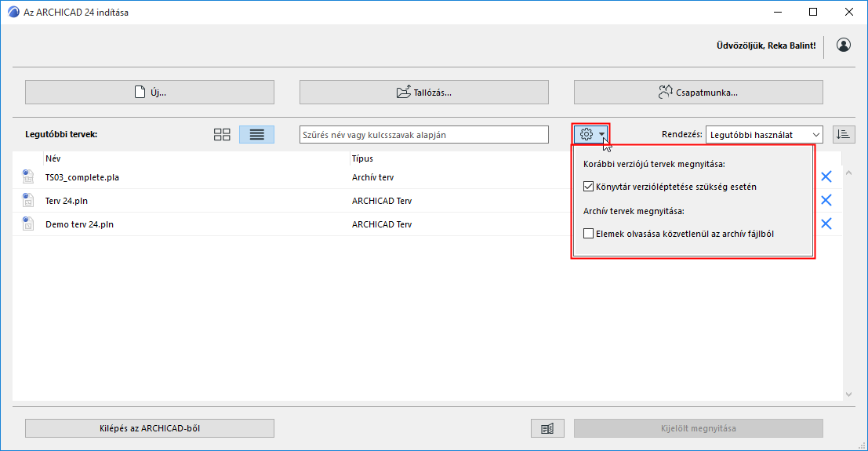
Task: Minimize the ARCHICAD 24 start window
Action: click(x=778, y=12)
